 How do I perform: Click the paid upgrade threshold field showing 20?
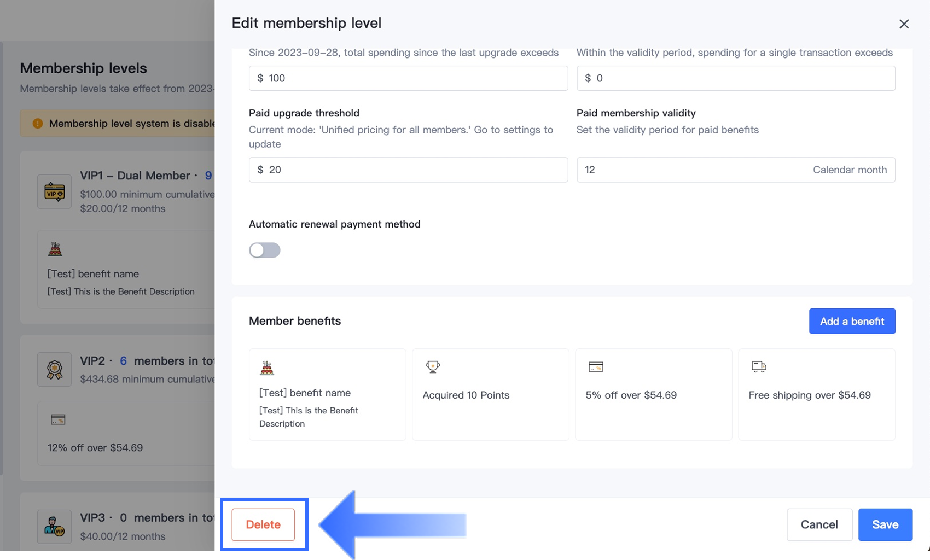(408, 170)
